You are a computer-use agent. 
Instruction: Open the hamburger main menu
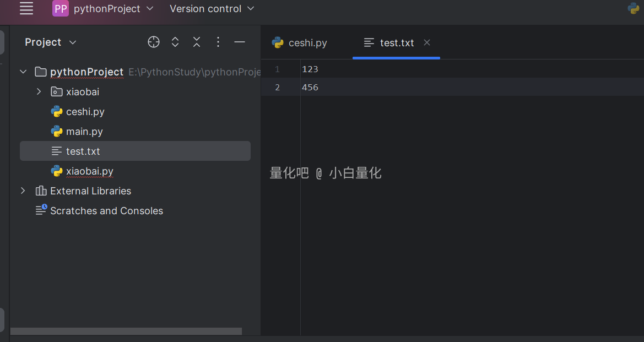[x=26, y=8]
